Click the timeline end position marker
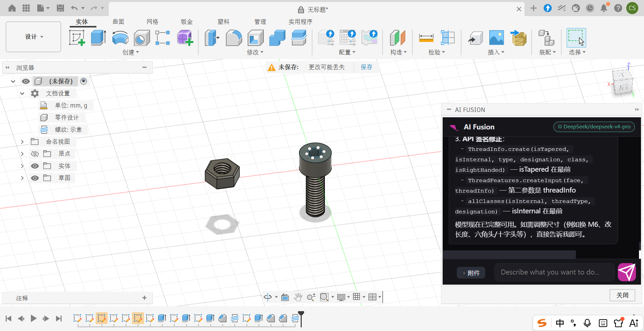The image size is (644, 331). click(301, 319)
